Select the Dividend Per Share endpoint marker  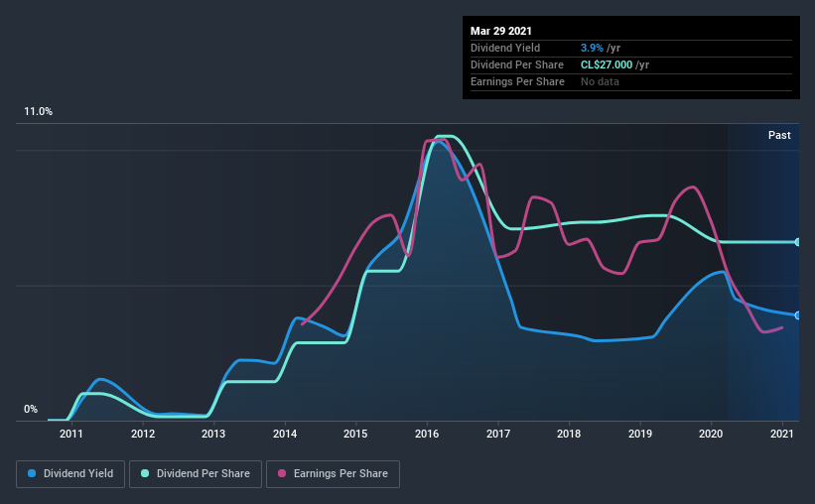[x=797, y=242]
